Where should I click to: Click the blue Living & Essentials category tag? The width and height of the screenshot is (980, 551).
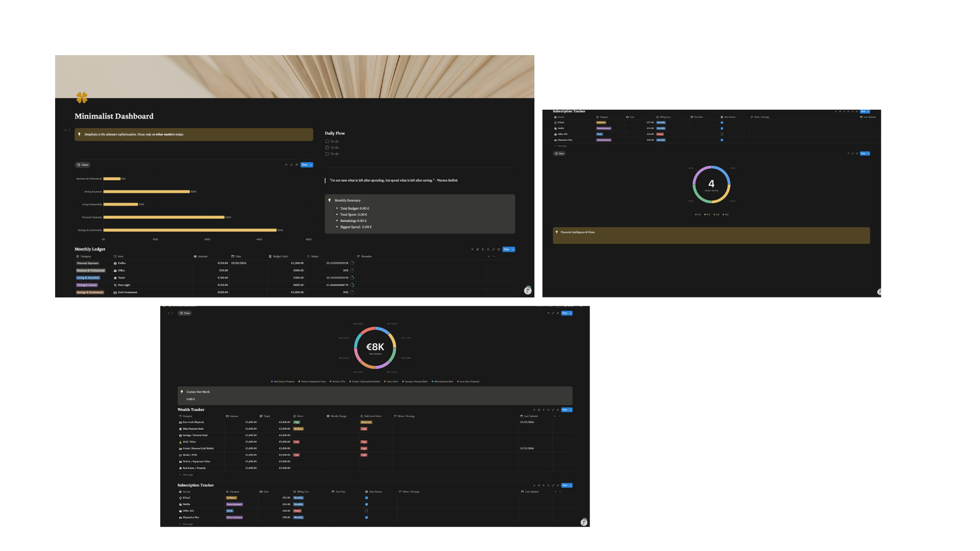pos(88,278)
